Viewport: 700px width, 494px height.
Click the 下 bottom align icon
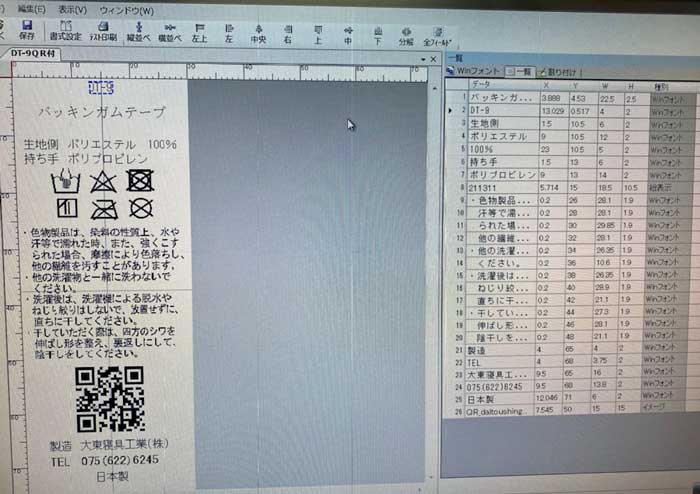[x=377, y=32]
